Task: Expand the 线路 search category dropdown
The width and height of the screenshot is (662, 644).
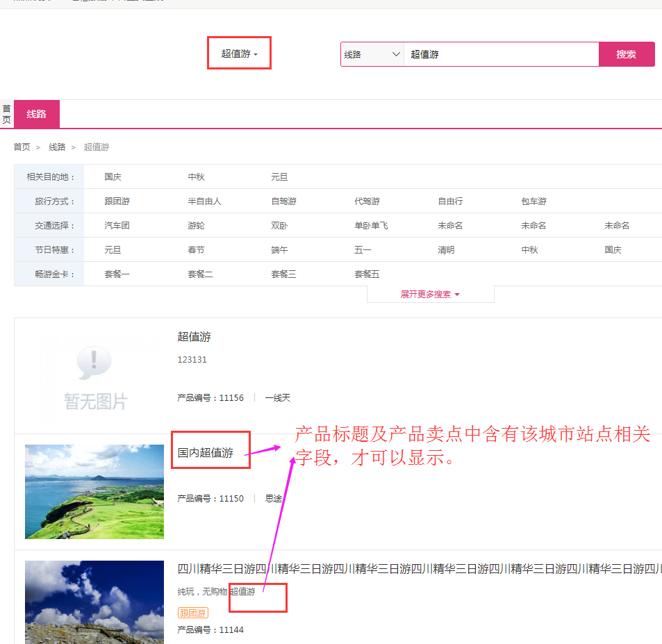Action: [372, 54]
